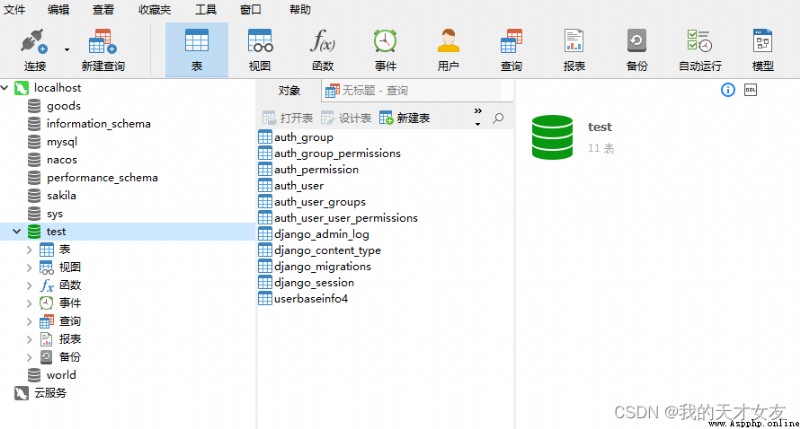
Task: Click the 新建表 (New Table) button
Action: pyautogui.click(x=405, y=118)
